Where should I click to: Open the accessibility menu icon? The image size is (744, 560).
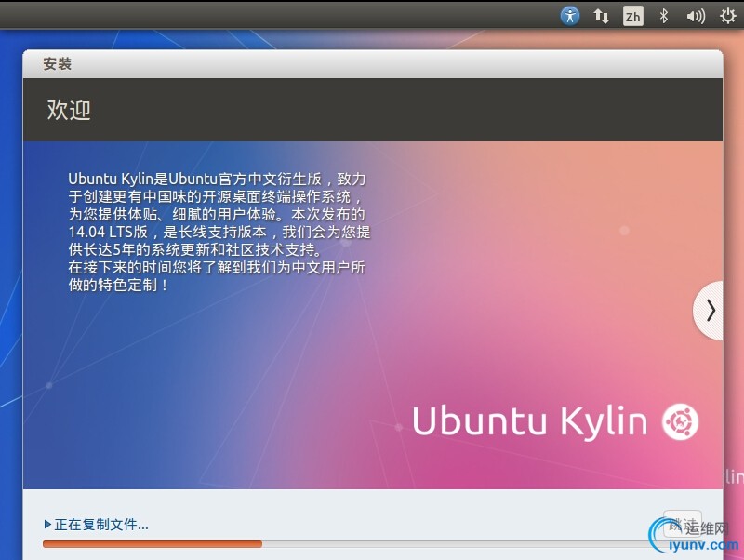569,16
